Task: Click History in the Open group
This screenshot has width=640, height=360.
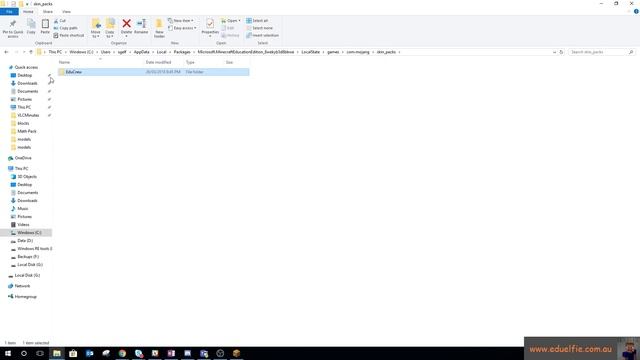Action: click(230, 36)
